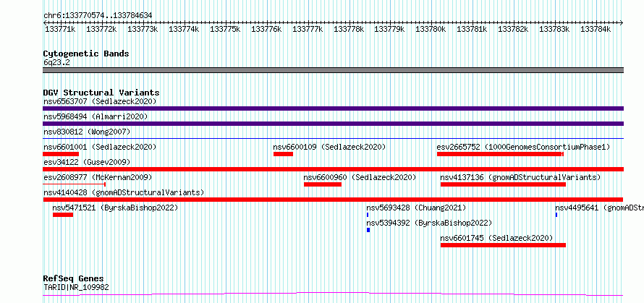644x303 pixels.
Task: Open the nsv4495641 label
Action: pos(599,208)
